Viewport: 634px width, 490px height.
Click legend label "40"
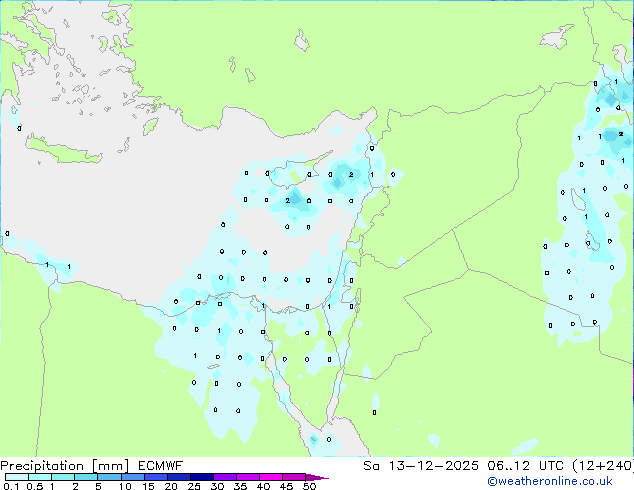(x=263, y=486)
